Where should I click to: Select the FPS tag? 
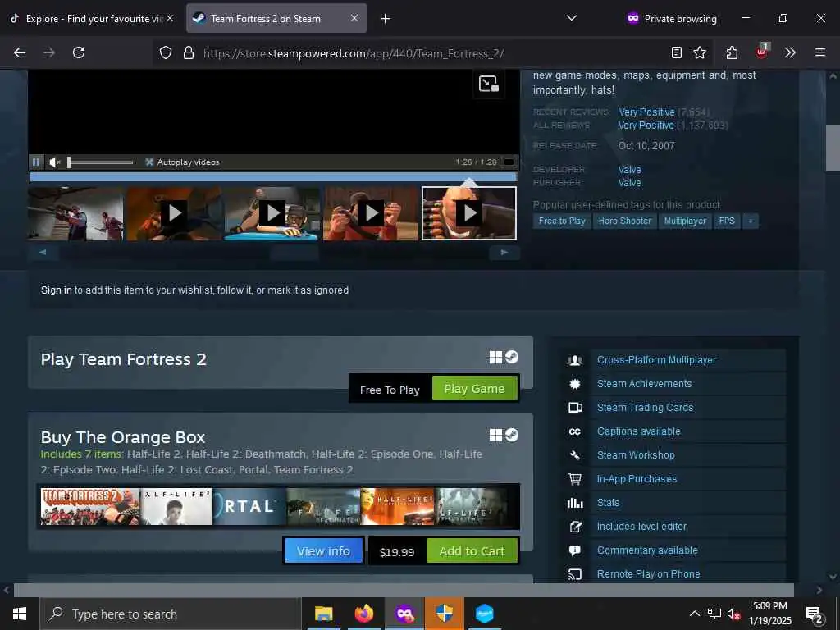727,221
